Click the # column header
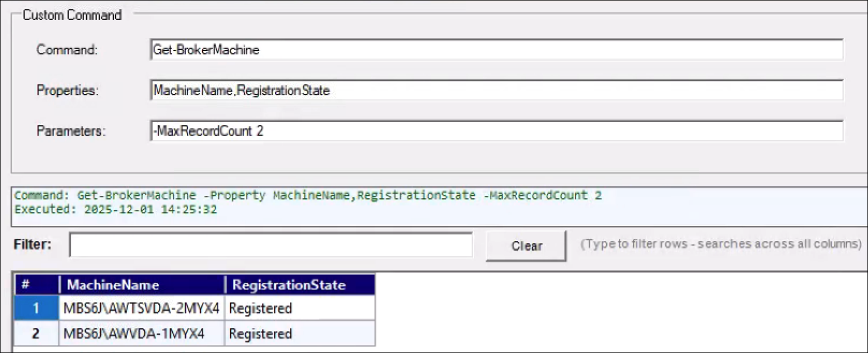 pos(37,285)
